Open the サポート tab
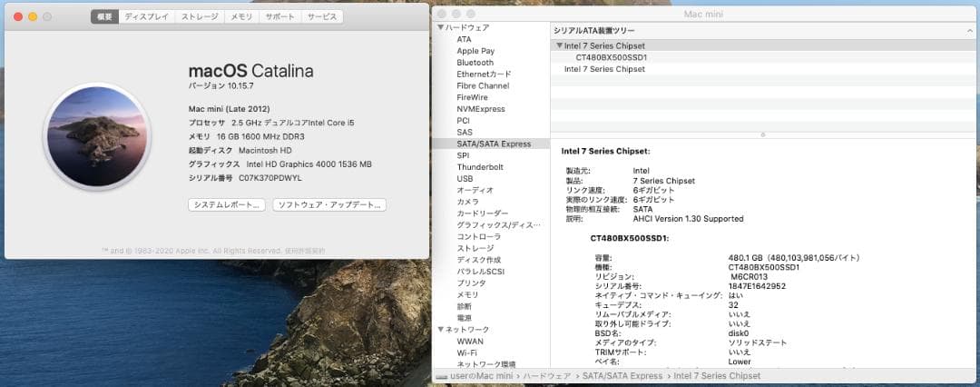 tap(280, 17)
